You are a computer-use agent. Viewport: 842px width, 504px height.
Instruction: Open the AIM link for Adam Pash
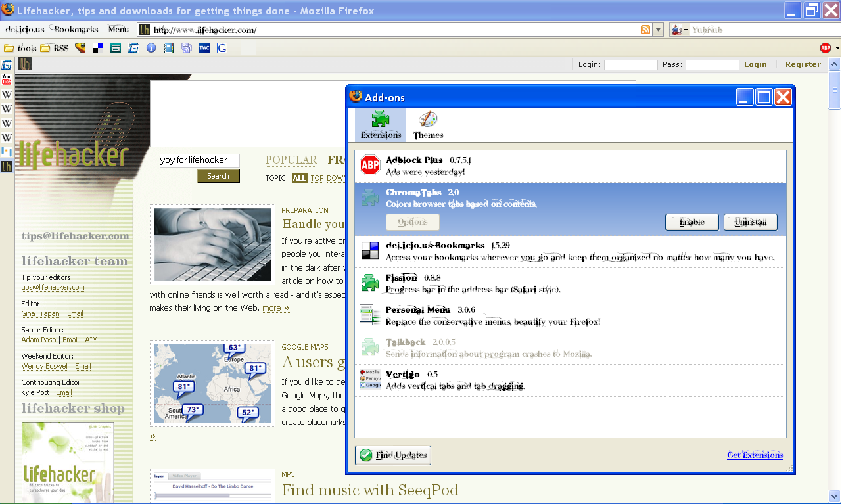point(91,340)
